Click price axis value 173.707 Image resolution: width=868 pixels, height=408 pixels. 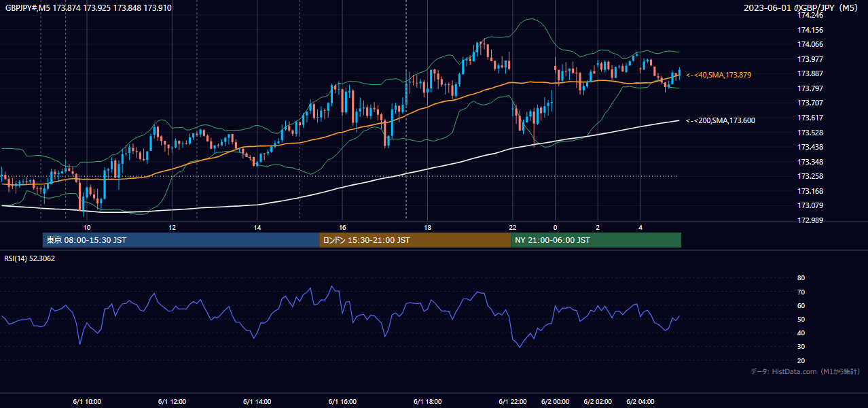click(x=810, y=103)
